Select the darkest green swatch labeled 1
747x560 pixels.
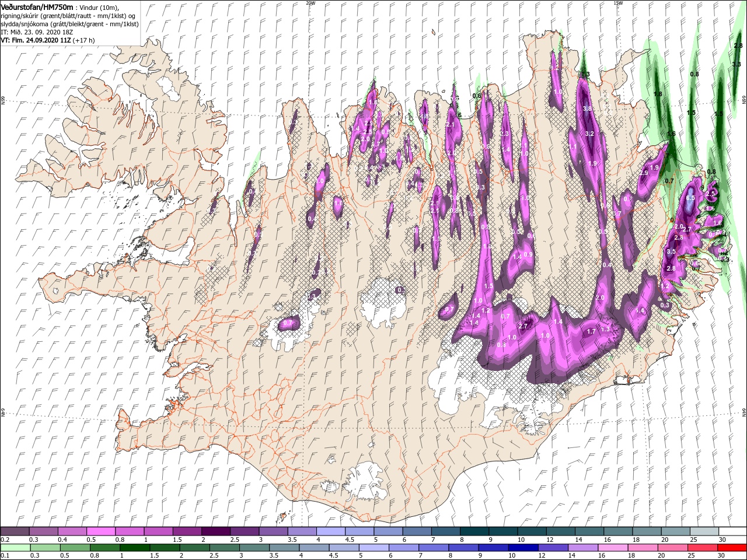coord(134,548)
